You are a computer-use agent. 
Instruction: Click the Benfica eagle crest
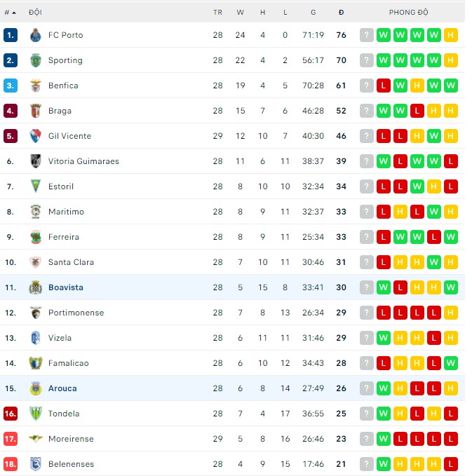point(36,86)
